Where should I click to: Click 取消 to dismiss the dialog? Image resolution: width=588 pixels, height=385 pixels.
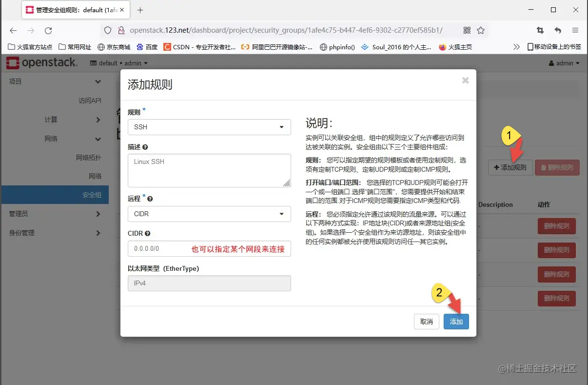coord(426,322)
